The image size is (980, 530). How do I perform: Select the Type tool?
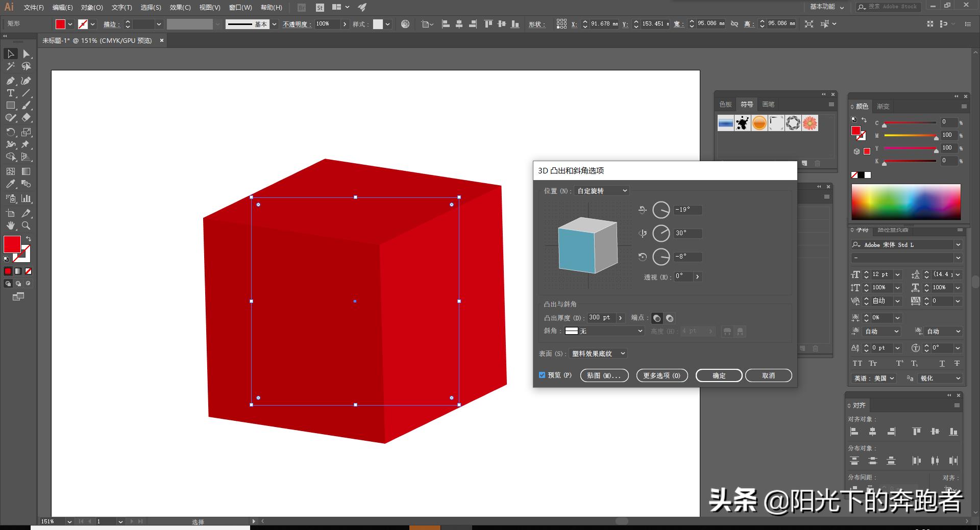pyautogui.click(x=10, y=93)
